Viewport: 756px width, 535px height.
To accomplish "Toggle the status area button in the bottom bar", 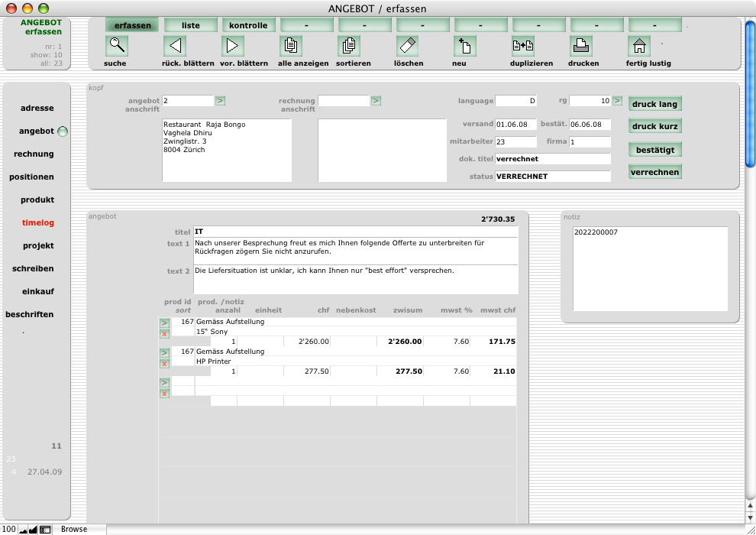I will (45, 529).
